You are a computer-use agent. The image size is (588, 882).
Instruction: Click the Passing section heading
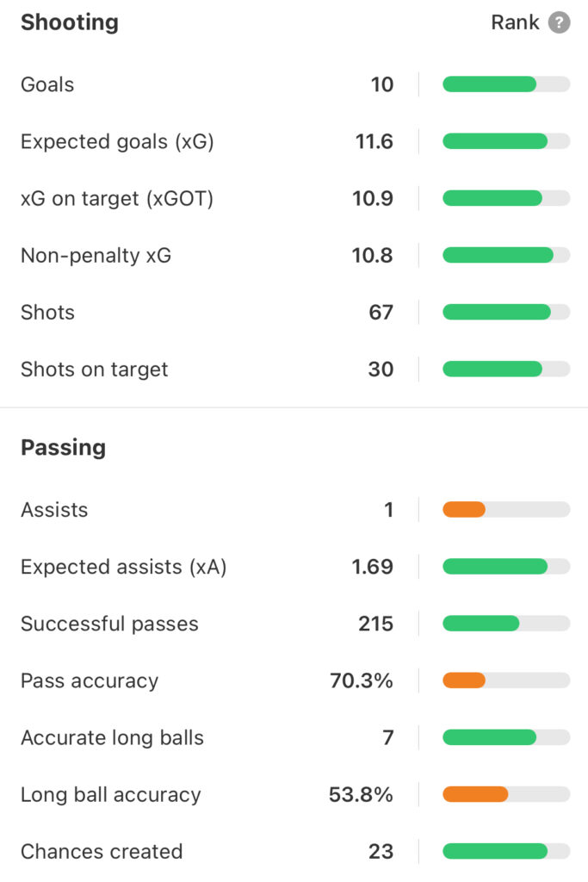pyautogui.click(x=64, y=448)
